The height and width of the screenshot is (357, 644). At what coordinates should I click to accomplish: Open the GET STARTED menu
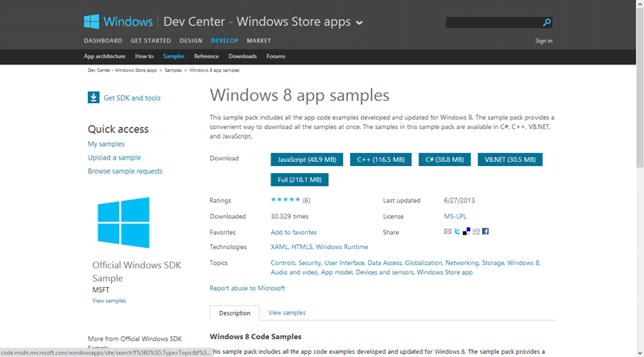[x=151, y=41]
